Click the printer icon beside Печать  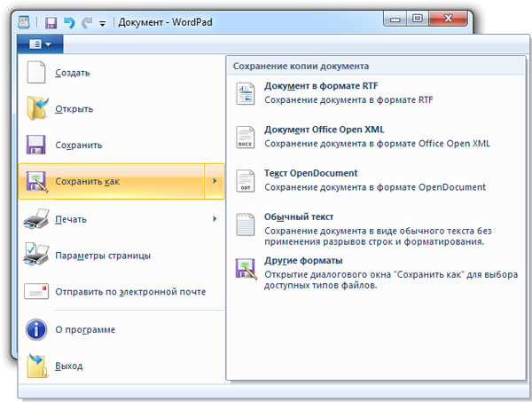tap(36, 218)
